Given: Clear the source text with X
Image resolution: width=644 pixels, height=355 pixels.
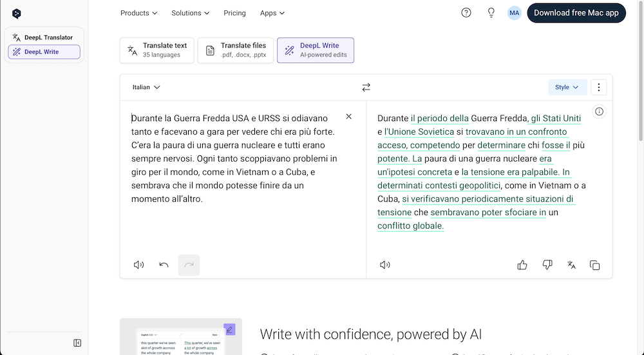Looking at the screenshot, I should [348, 117].
